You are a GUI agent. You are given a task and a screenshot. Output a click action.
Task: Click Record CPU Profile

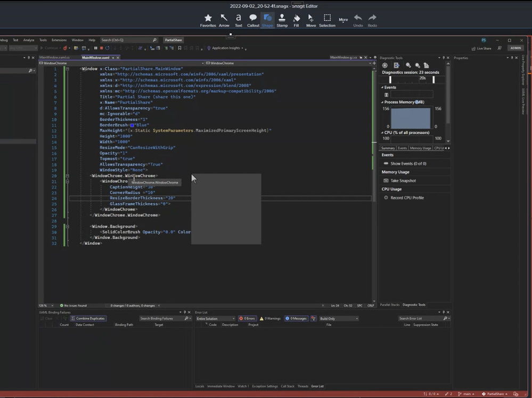click(407, 197)
